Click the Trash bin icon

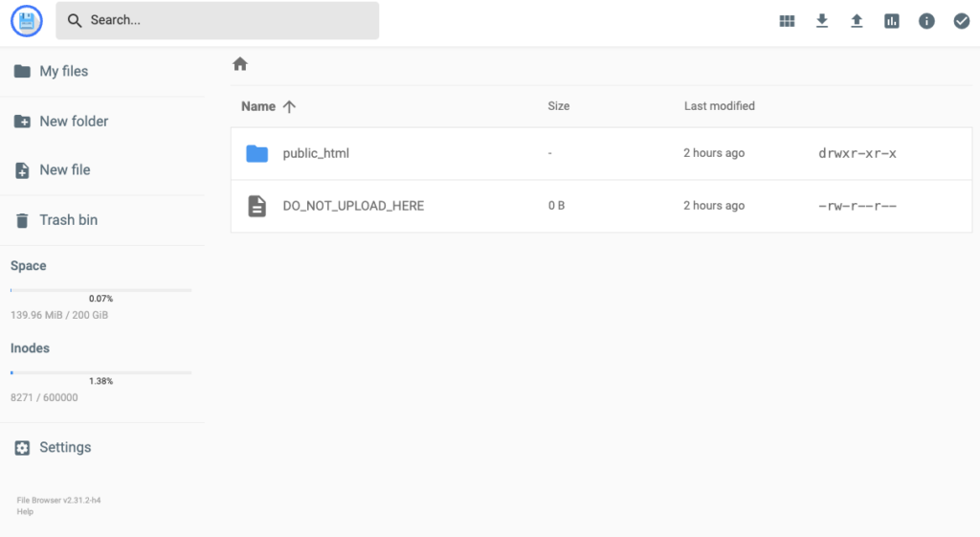click(x=22, y=220)
